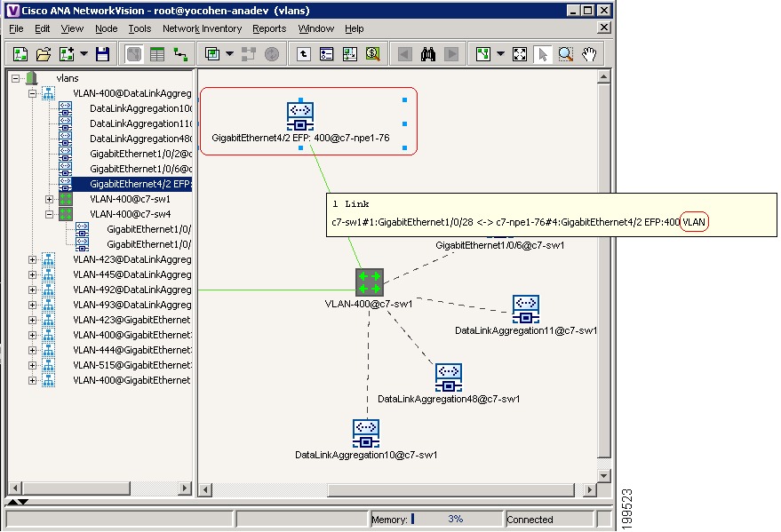Select the VLAN-423@GigabitEthernet tree row
The height and width of the screenshot is (532, 781).
coord(131,320)
